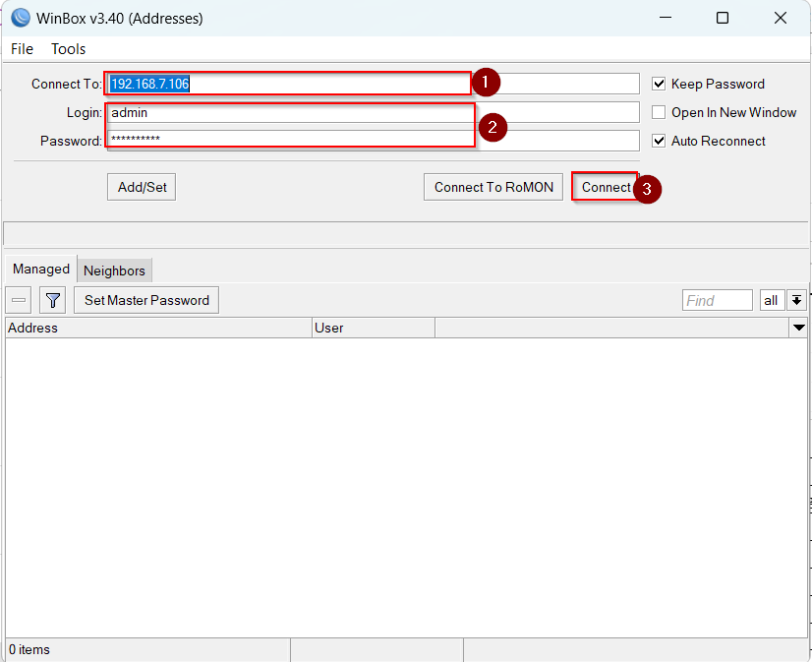Click into the Password field
This screenshot has height=662, width=812.
[x=374, y=142]
